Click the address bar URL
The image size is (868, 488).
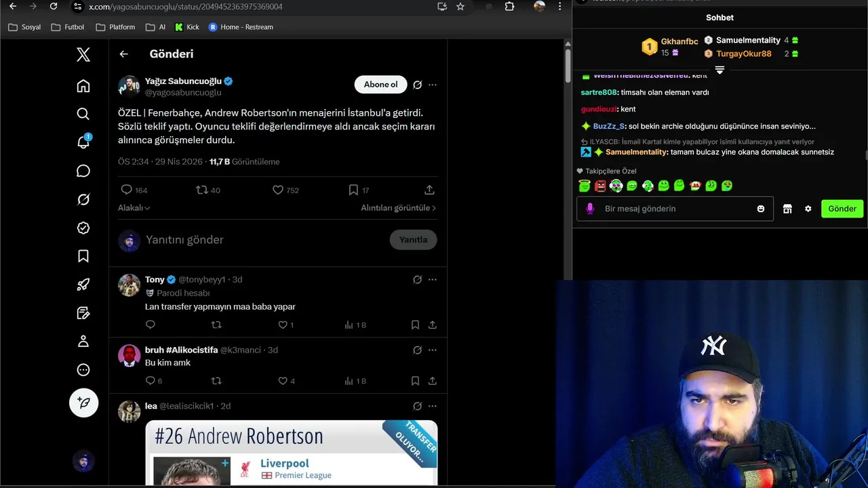pos(185,7)
